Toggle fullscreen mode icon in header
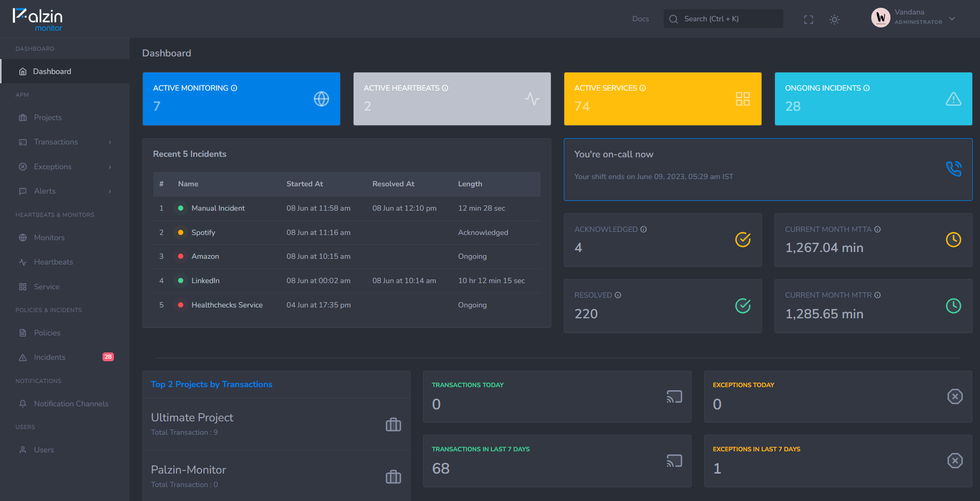 pyautogui.click(x=808, y=20)
